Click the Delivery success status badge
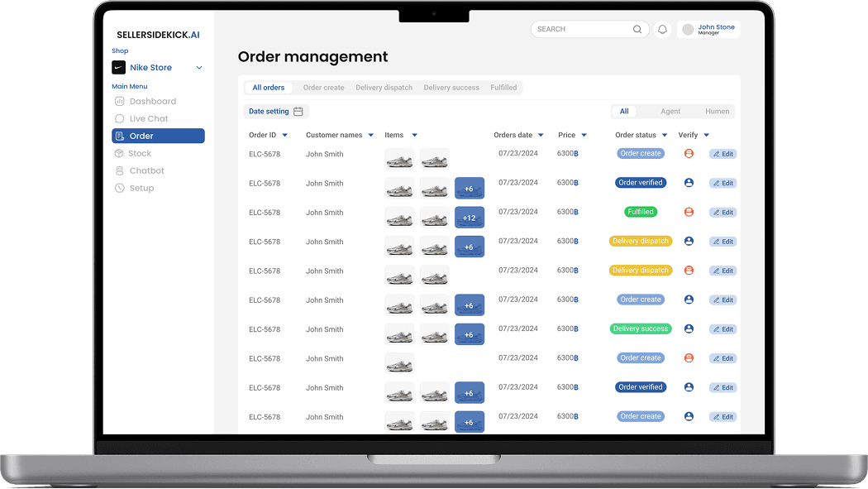 coord(641,328)
